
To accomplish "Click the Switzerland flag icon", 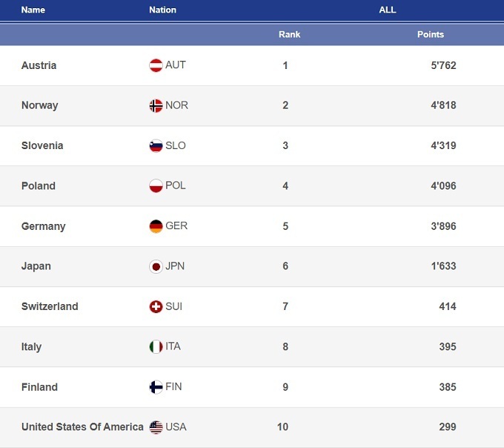I will tap(156, 306).
